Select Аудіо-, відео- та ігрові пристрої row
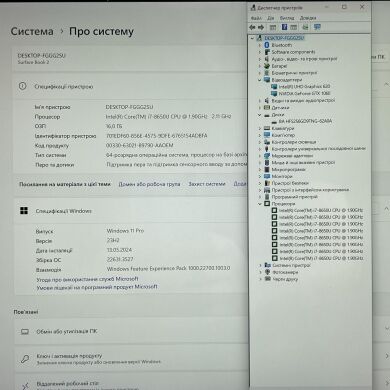Image resolution: width=390 pixels, height=390 pixels. [304, 59]
